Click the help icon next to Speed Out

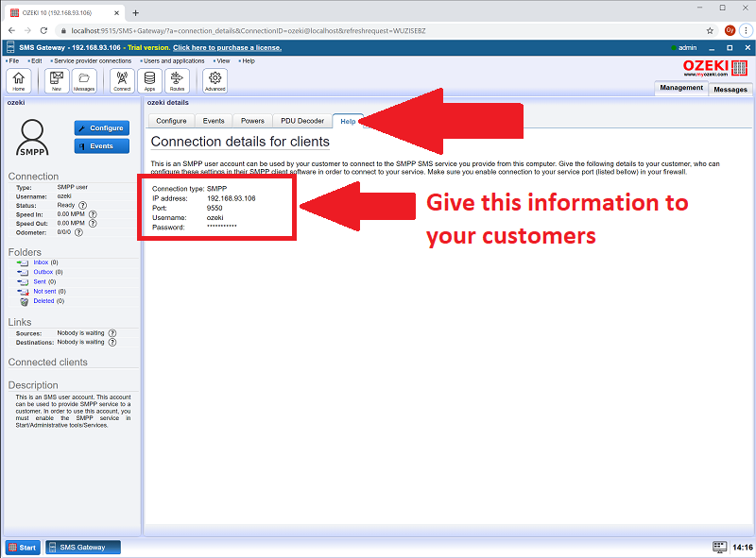pyautogui.click(x=93, y=224)
